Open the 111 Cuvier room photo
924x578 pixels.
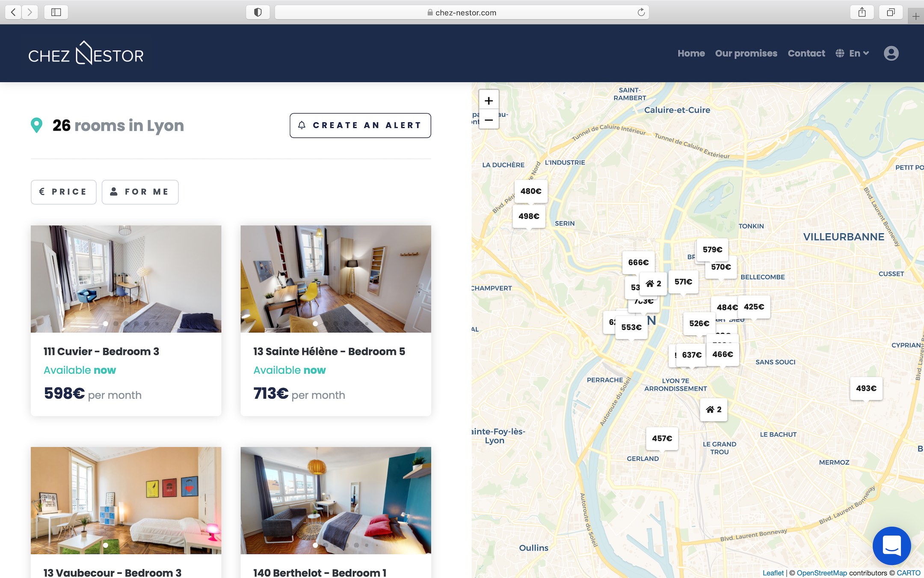point(126,279)
